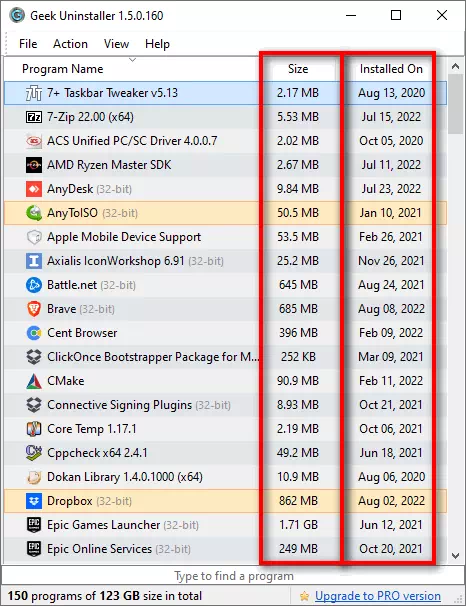
Task: Click the 645 MB size of Battle.net
Action: pos(298,285)
